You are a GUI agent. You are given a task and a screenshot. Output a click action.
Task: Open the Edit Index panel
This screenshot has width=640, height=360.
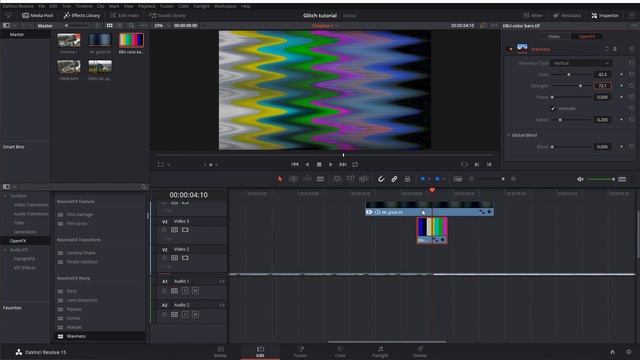click(x=124, y=16)
